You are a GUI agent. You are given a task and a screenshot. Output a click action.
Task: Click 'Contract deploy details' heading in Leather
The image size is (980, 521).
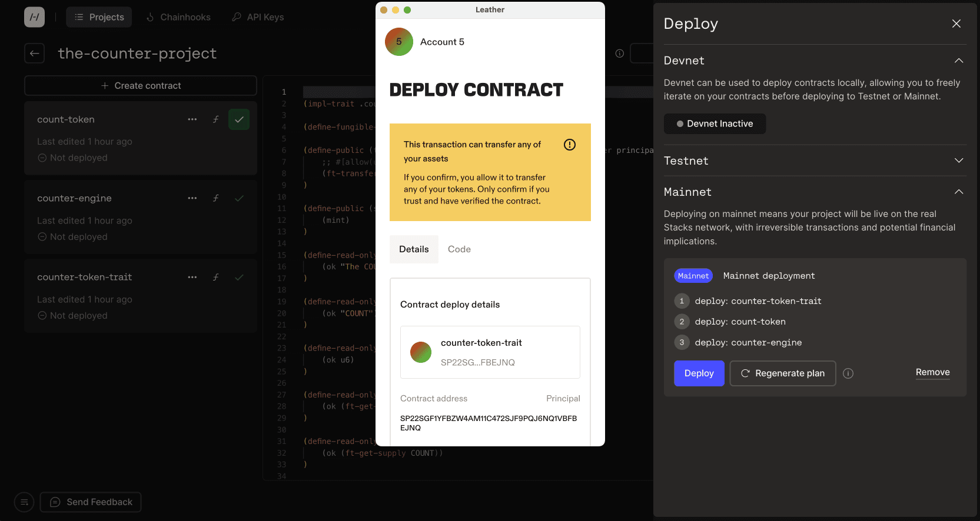click(x=450, y=305)
